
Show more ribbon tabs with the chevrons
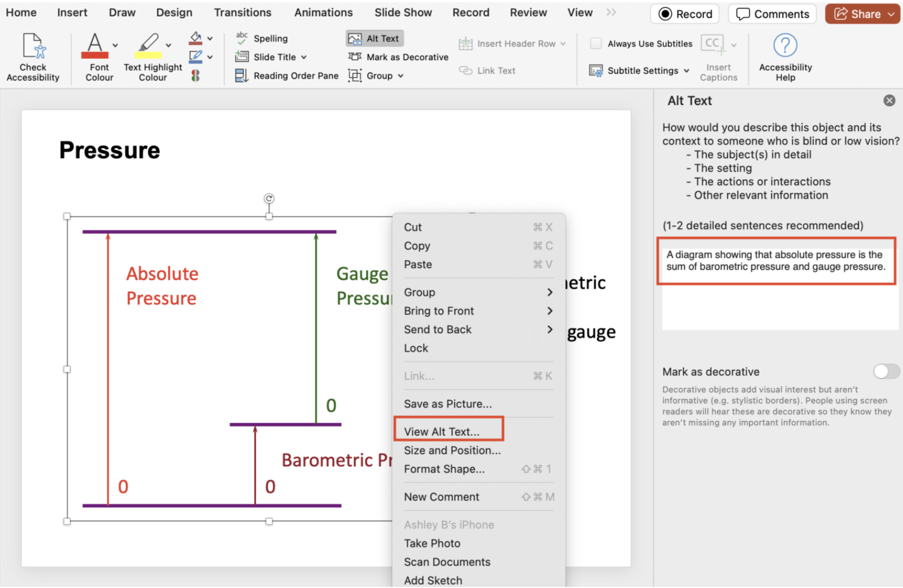pyautogui.click(x=611, y=12)
